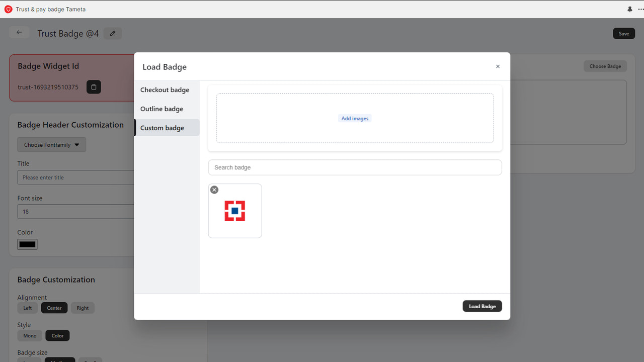Screen dimensions: 644x362
Task: Click the Add images link
Action: point(355,118)
